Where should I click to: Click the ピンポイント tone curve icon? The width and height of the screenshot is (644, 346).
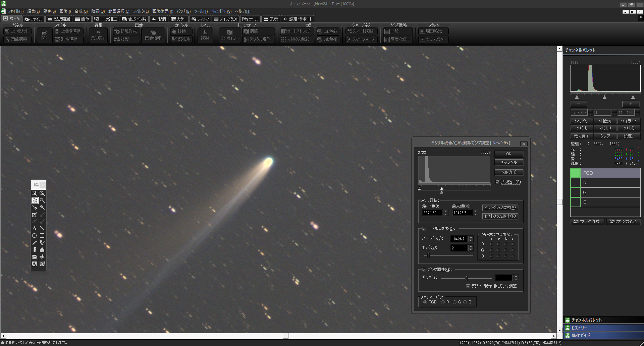click(229, 35)
